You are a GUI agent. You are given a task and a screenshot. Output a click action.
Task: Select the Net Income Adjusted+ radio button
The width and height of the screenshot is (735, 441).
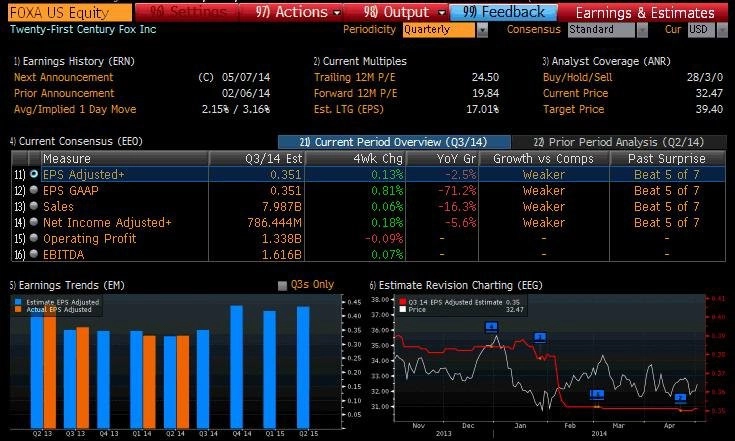click(34, 222)
